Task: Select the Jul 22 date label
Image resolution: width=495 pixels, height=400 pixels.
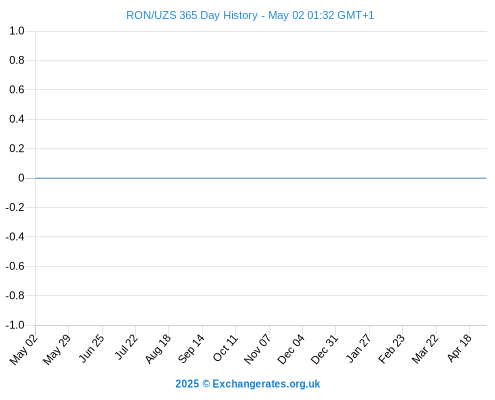Action: [x=126, y=347]
